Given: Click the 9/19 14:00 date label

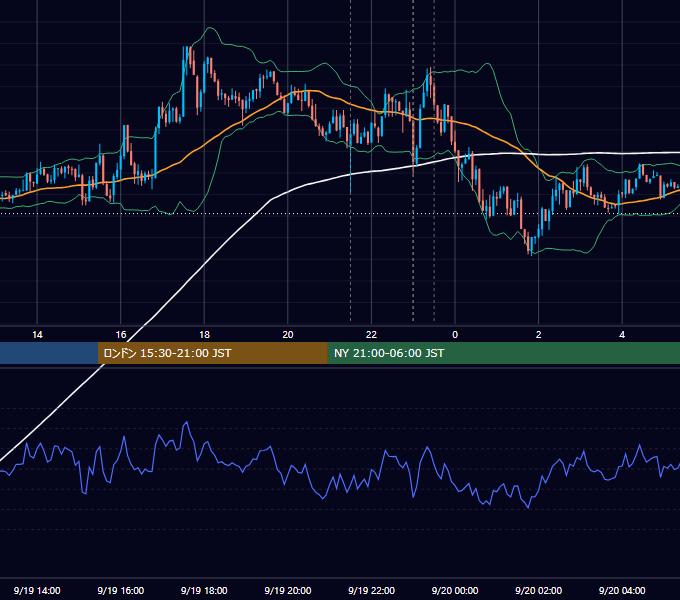Looking at the screenshot, I should click(x=37, y=590).
